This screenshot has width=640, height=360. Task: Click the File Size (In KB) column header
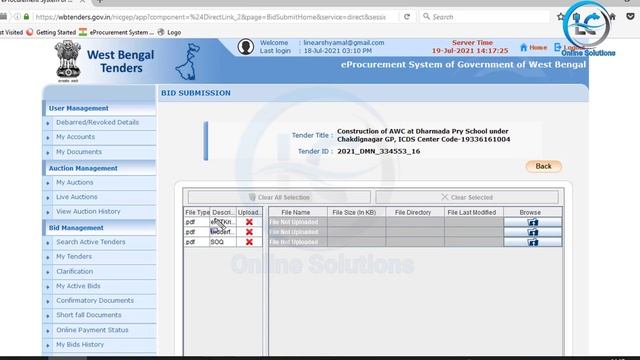[x=356, y=212]
